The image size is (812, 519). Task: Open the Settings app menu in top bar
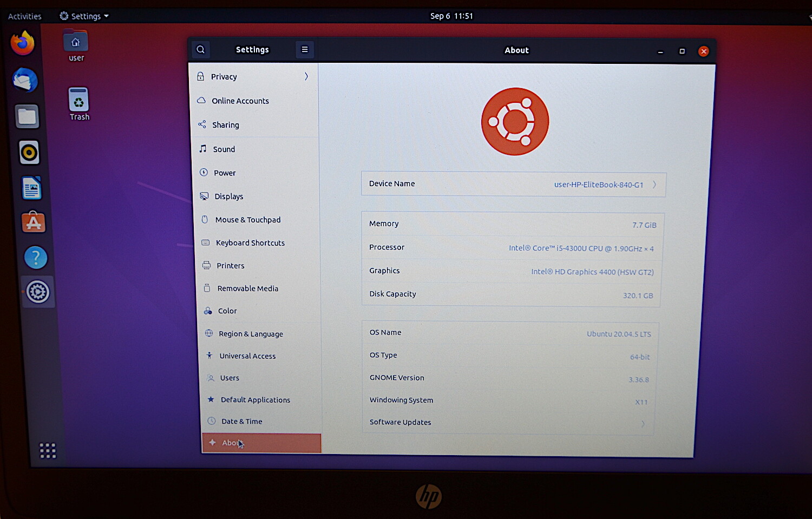[x=84, y=16]
